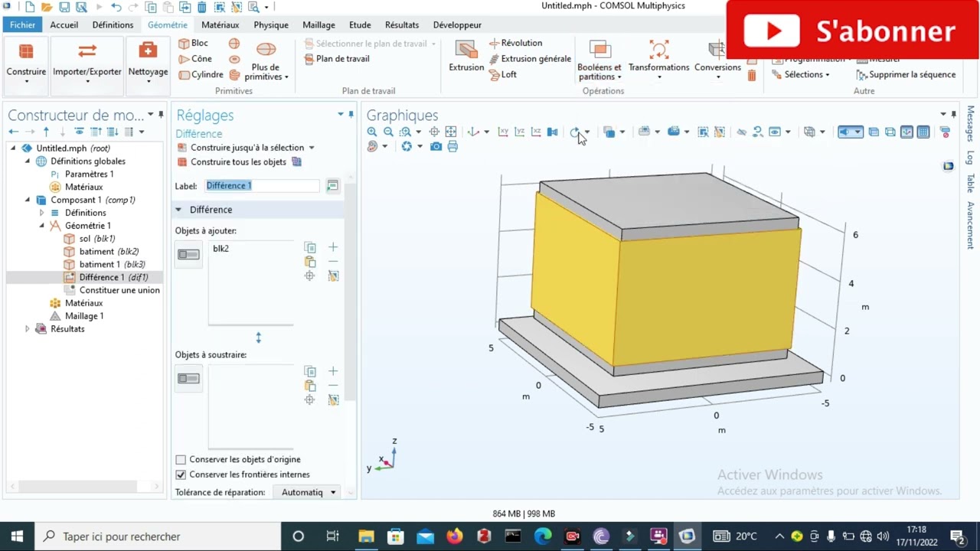This screenshot has height=551, width=980.
Task: Select the Bloc primitive tool
Action: 193,44
